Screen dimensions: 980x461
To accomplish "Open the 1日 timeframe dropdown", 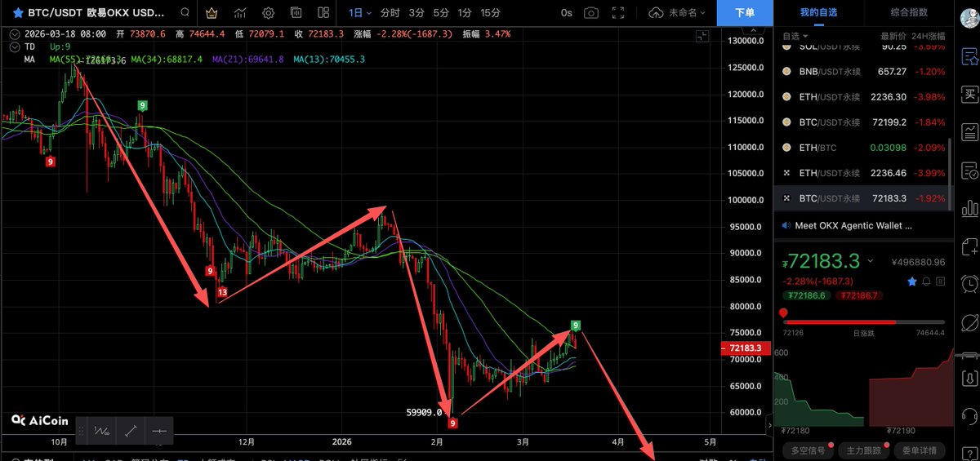I will tap(359, 13).
